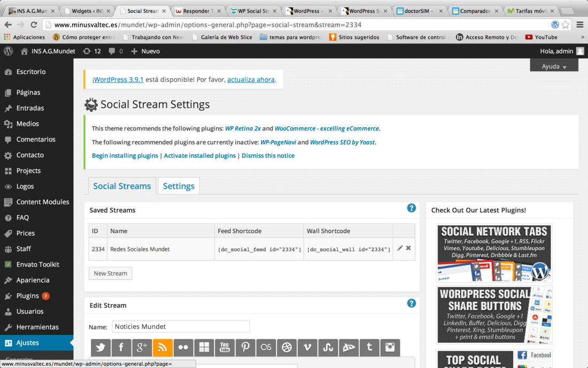588x368 pixels.
Task: Select the Dribbble network icon
Action: [287, 347]
